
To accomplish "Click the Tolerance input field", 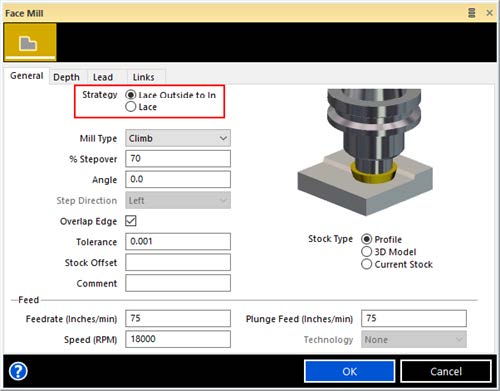I will pos(178,242).
